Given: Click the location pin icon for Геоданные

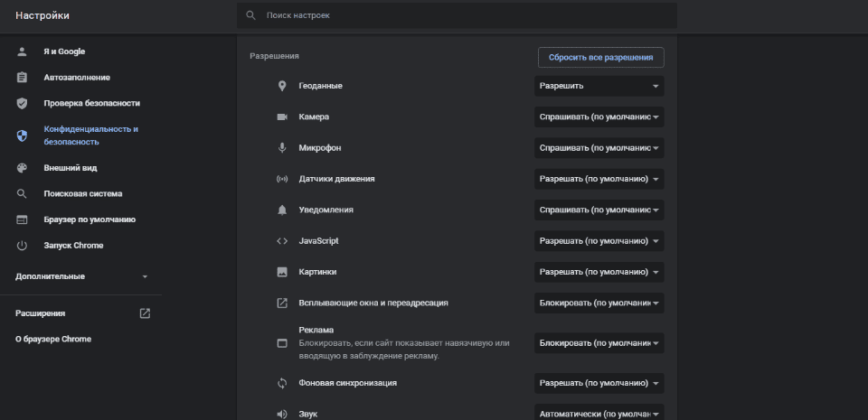Looking at the screenshot, I should [x=281, y=86].
